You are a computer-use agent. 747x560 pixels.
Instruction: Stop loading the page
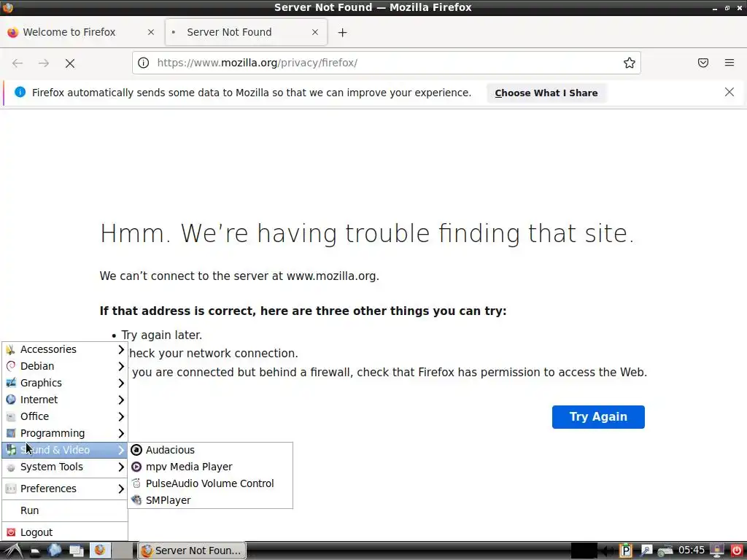70,63
